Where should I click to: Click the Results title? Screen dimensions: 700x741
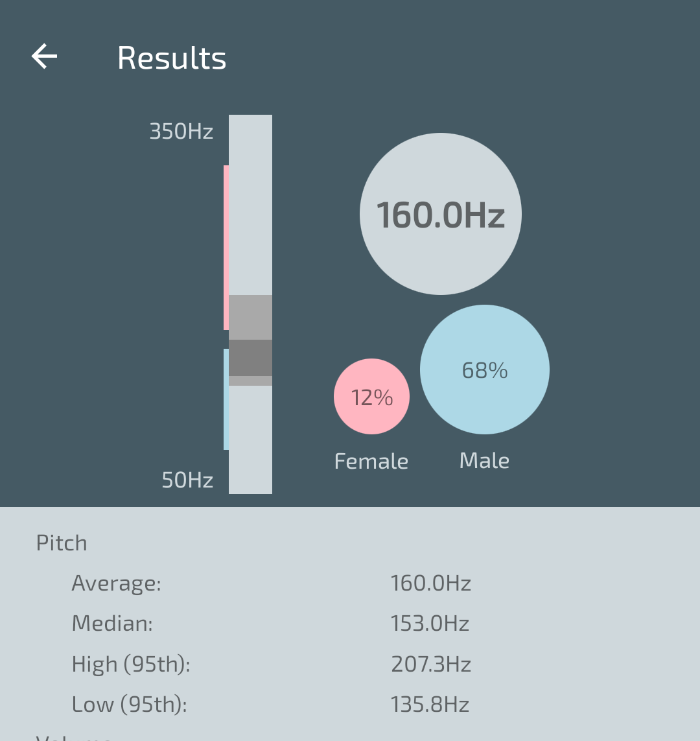172,58
